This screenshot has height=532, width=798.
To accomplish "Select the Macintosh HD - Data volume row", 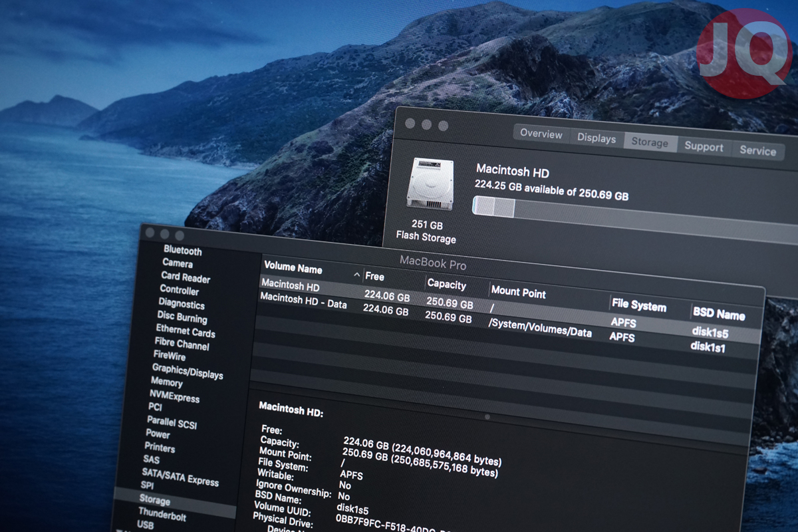I will pyautogui.click(x=508, y=324).
